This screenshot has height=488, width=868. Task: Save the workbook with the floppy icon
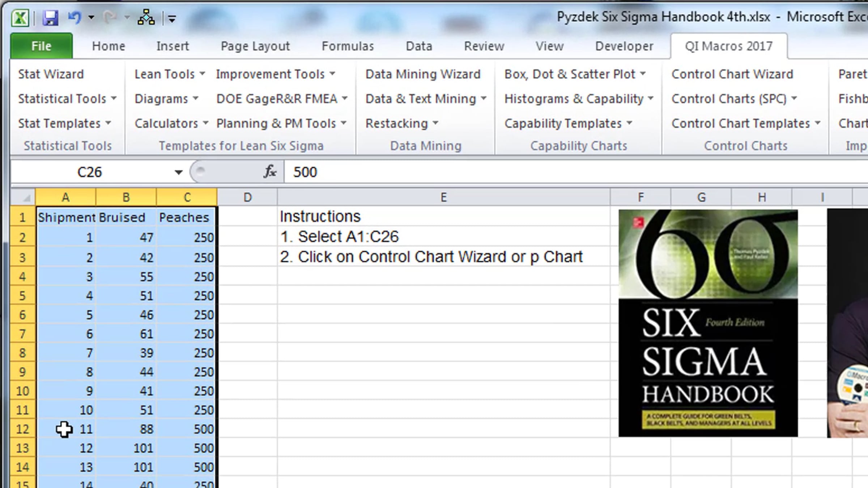(50, 17)
